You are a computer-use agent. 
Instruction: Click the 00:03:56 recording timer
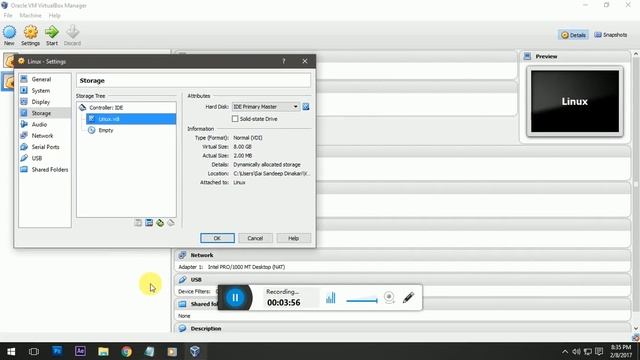pos(284,302)
